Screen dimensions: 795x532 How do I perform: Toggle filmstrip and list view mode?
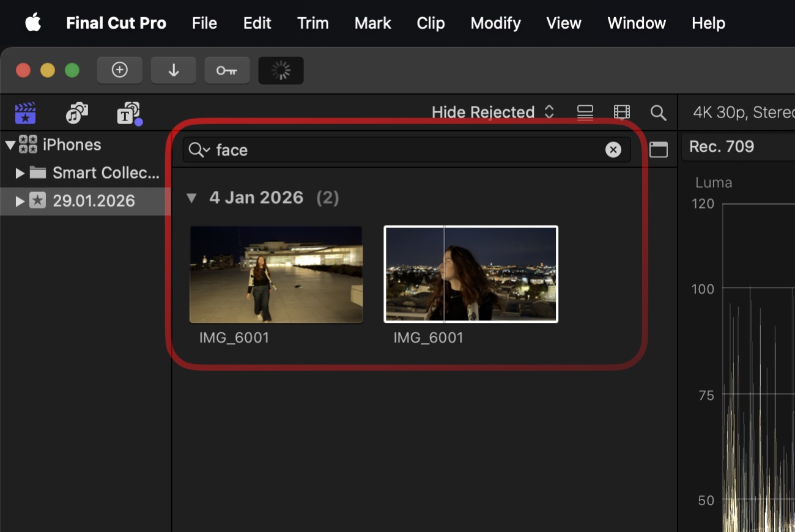tap(585, 113)
